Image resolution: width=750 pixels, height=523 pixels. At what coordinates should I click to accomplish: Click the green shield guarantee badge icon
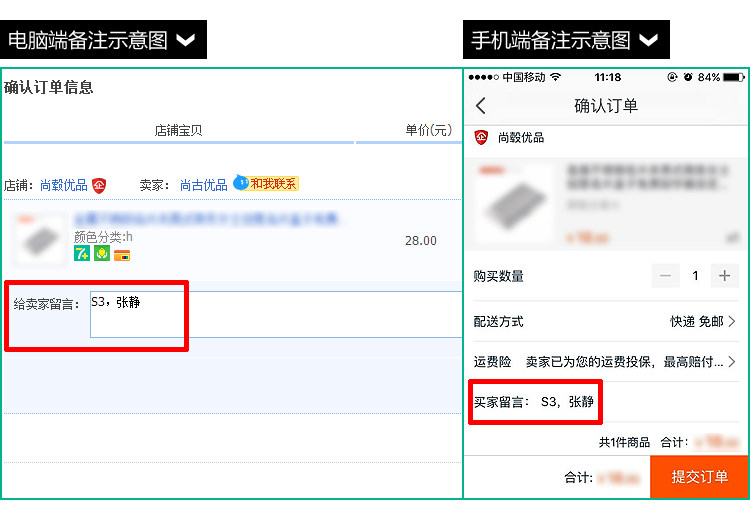(x=102, y=254)
